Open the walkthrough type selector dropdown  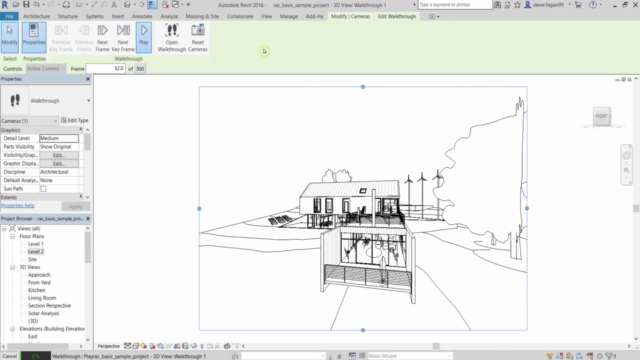point(88,100)
